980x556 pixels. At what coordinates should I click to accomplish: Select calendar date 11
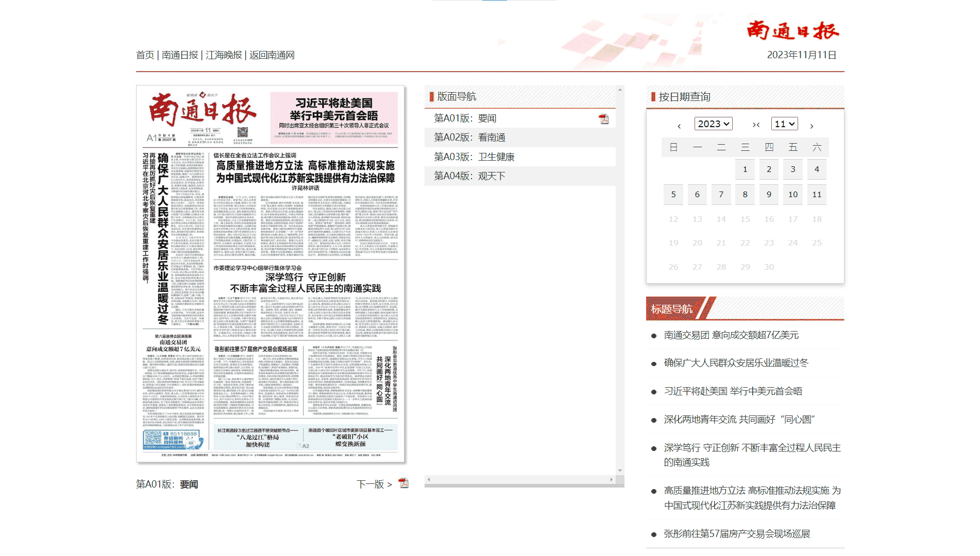(817, 195)
